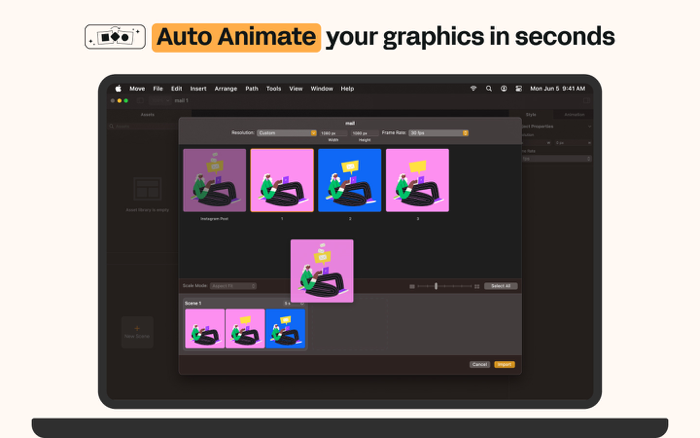The height and width of the screenshot is (438, 700).
Task: Open the Resolution Custom dropdown
Action: 287,133
